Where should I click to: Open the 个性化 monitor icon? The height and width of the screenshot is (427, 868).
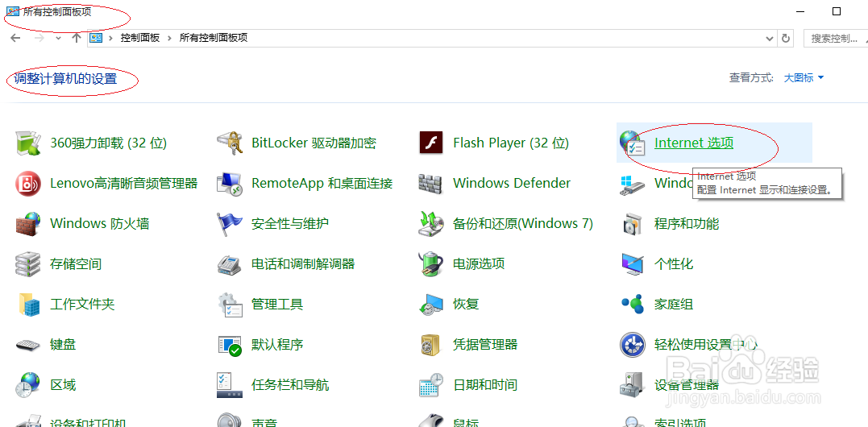click(x=632, y=263)
